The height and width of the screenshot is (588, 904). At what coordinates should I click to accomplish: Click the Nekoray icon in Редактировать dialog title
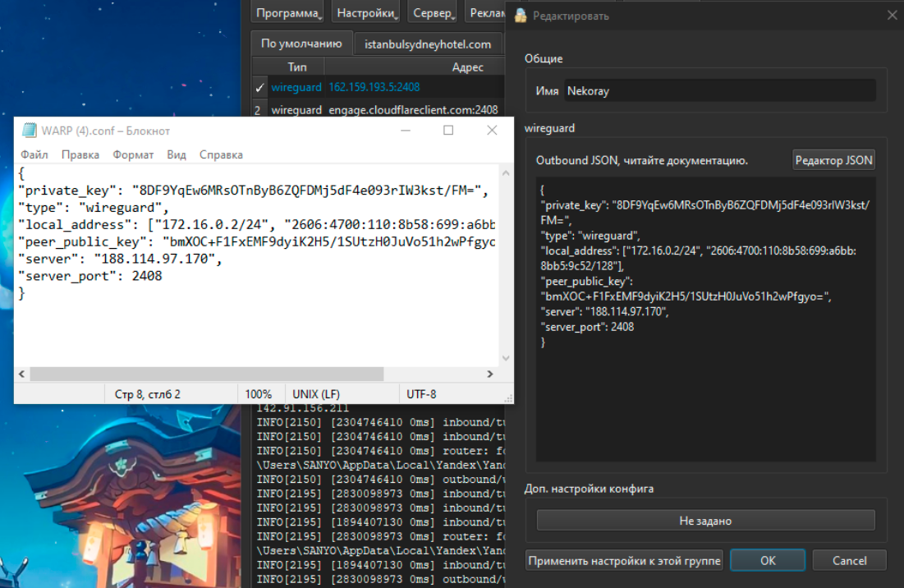coord(520,15)
